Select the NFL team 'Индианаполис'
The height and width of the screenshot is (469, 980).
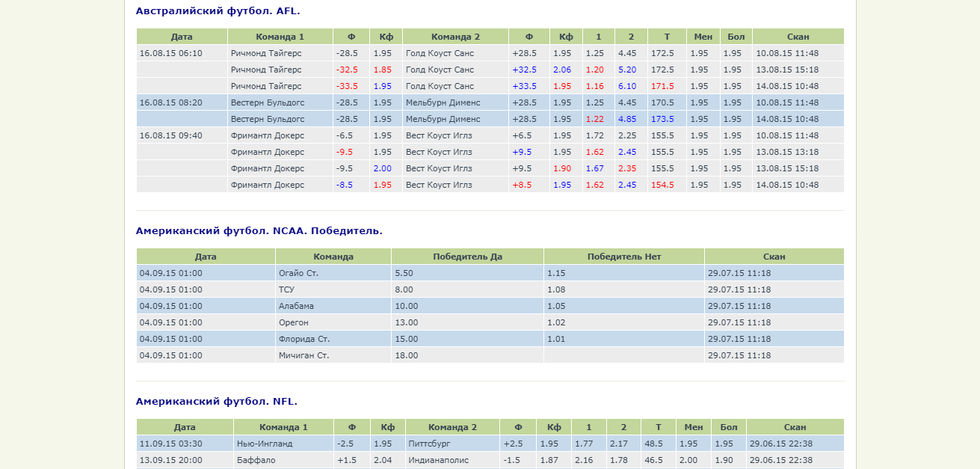click(x=438, y=460)
